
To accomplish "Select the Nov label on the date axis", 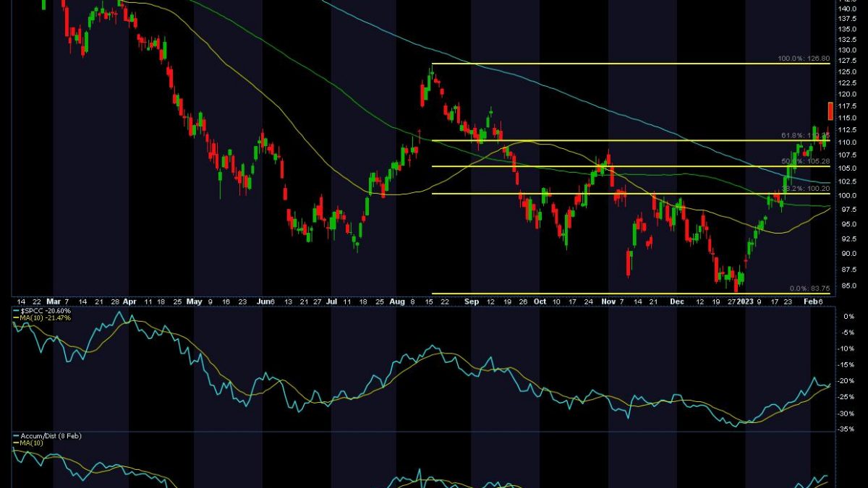I will 608,301.
